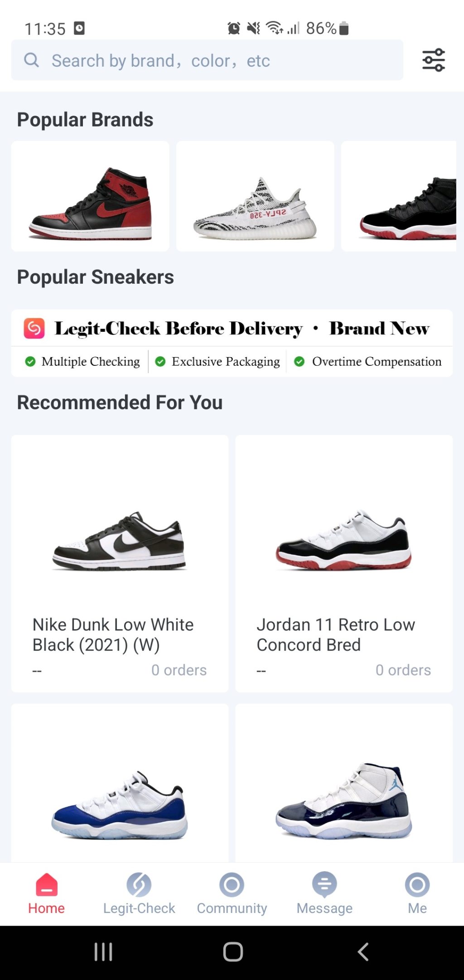
Task: Open Jordan 11 Retro Low Concord Bred
Action: tap(343, 563)
